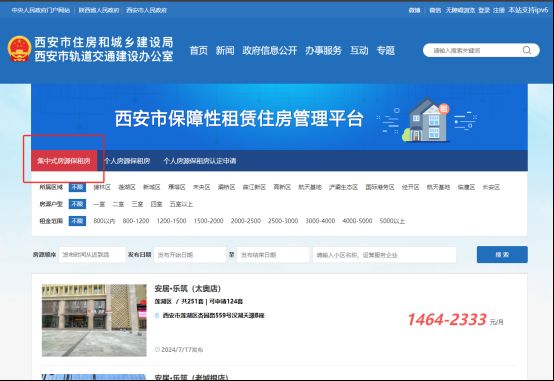Filter by 碑林区 district

point(102,187)
